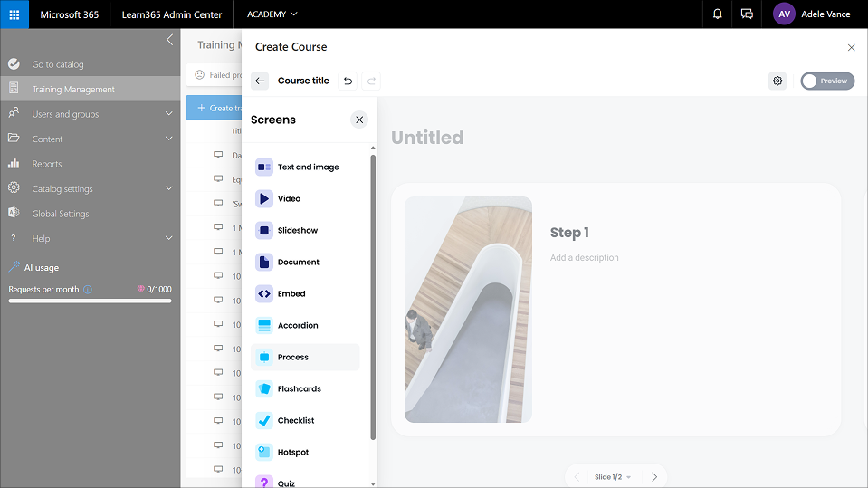Insert a Flashcards screen

[299, 388]
